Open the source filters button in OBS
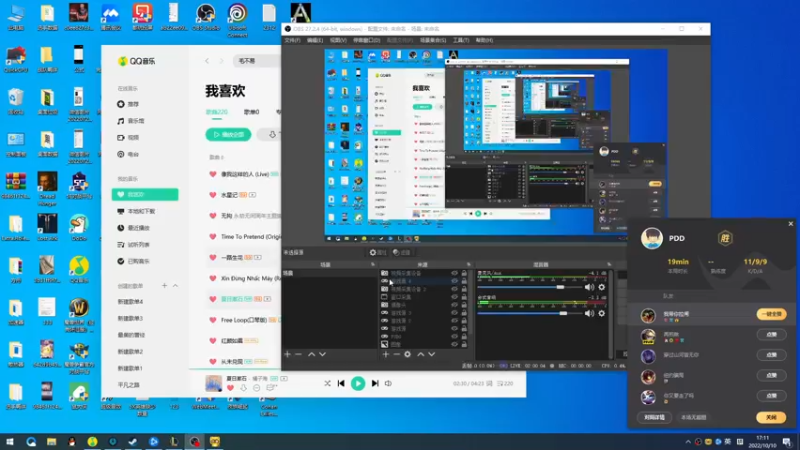 (x=402, y=253)
